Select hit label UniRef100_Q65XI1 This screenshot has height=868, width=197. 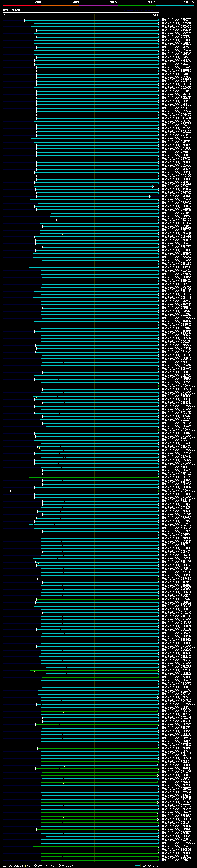point(177,139)
